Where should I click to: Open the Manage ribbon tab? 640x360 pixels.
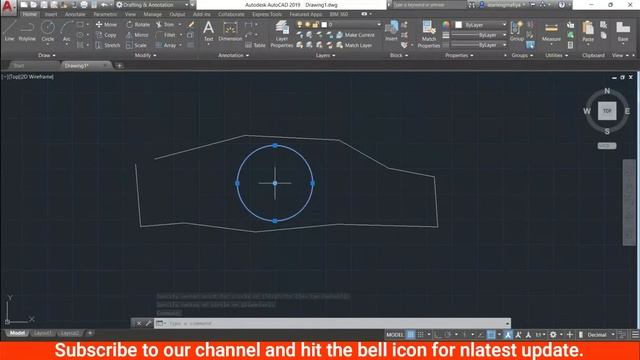click(x=153, y=14)
